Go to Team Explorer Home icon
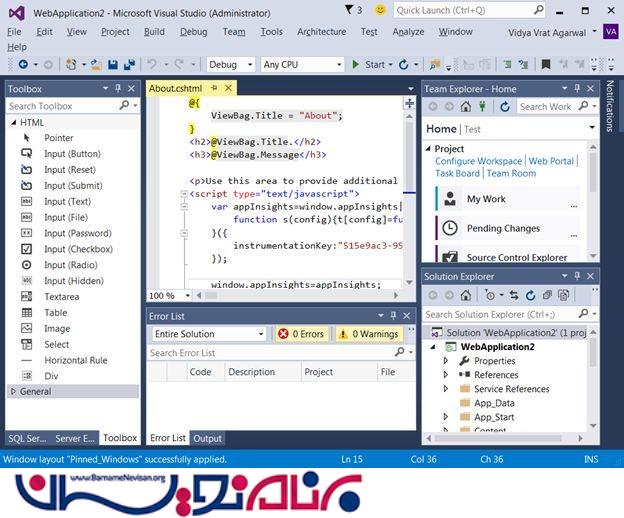Screen dimensions: 624x518 coord(468,107)
